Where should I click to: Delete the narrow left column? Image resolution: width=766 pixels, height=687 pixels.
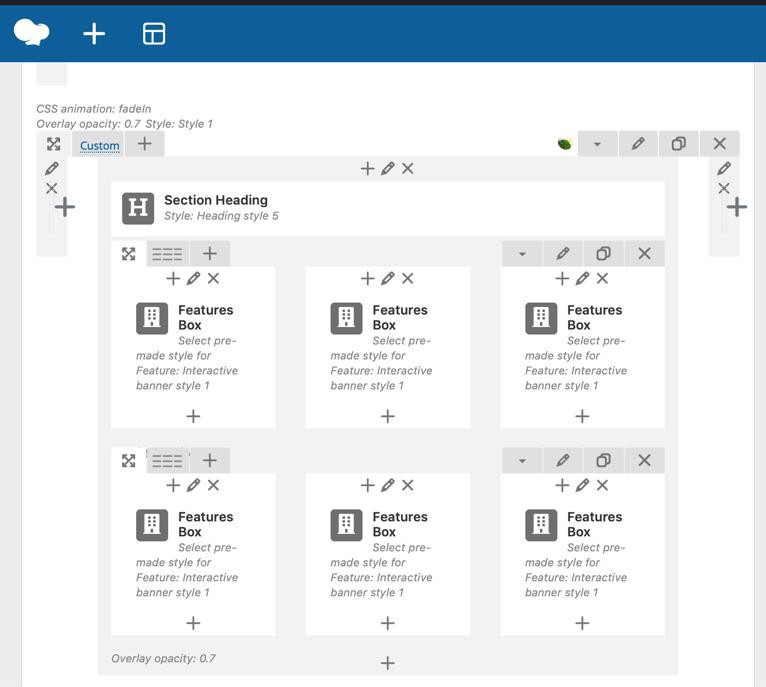click(x=52, y=188)
